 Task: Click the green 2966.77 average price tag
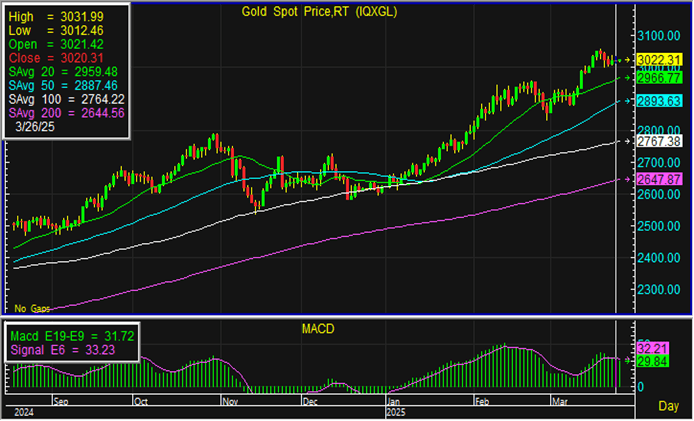click(661, 77)
